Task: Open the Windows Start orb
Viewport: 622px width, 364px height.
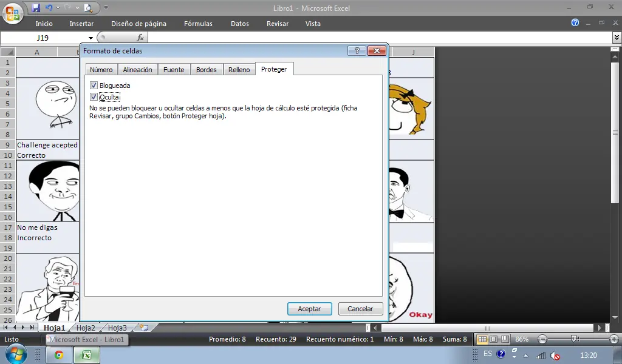Action: 16,354
